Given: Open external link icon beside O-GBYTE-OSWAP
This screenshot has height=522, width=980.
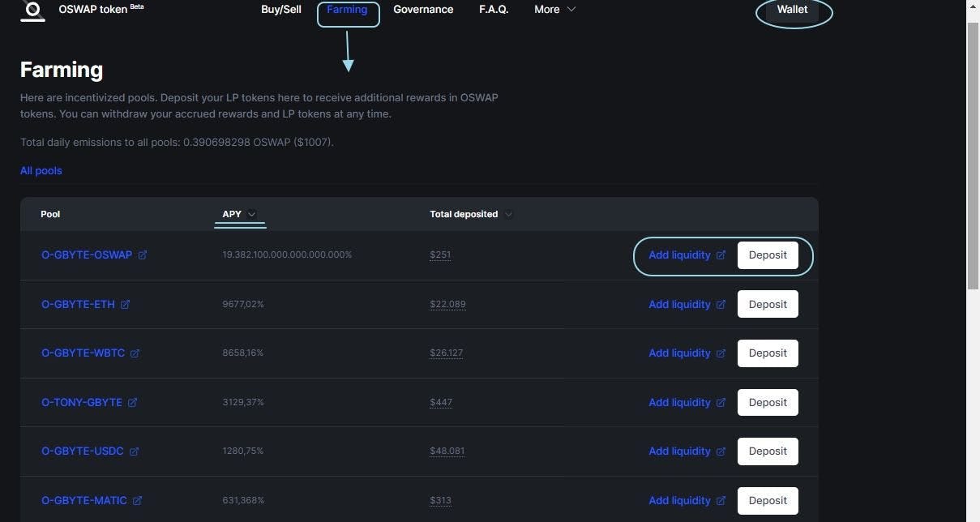Looking at the screenshot, I should [143, 255].
